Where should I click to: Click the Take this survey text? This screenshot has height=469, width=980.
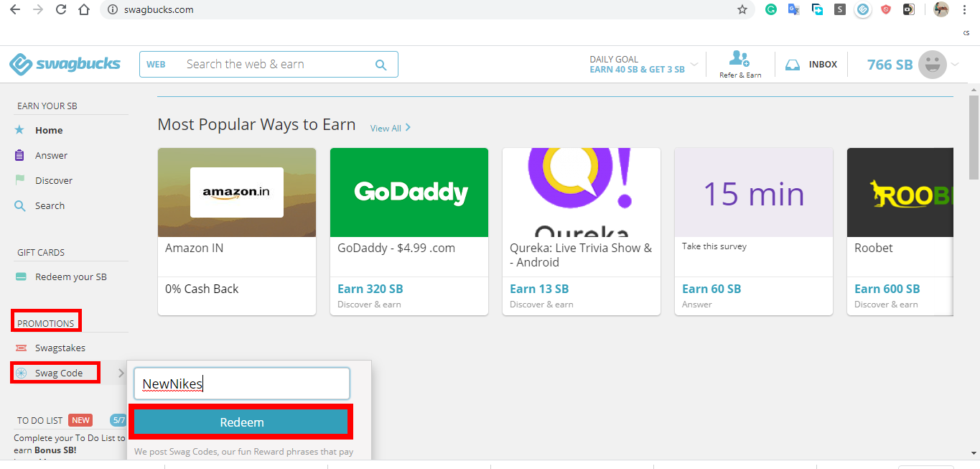(x=714, y=246)
